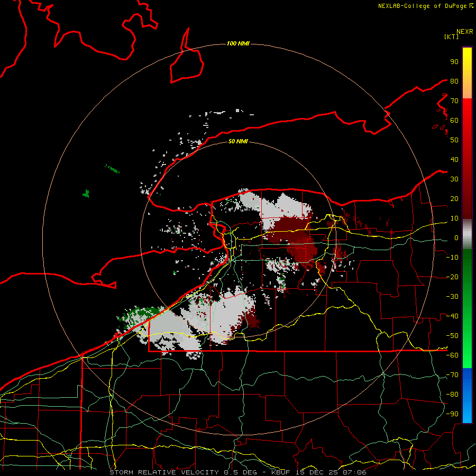Click the -90 value on the velocity scale

tap(452, 414)
